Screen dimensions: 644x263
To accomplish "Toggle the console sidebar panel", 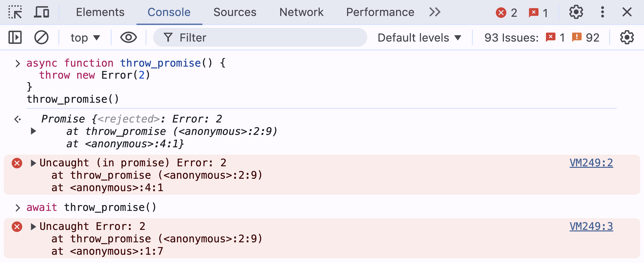I will [15, 37].
